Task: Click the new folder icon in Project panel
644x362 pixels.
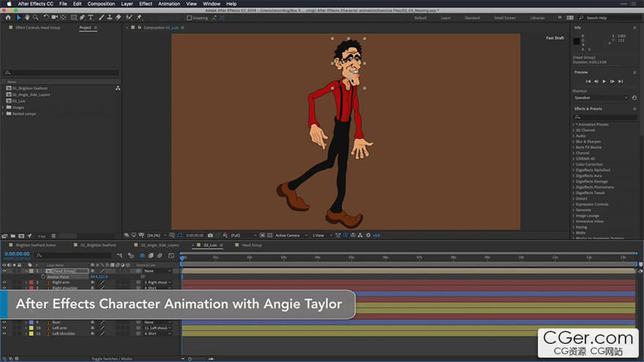Action: pyautogui.click(x=12, y=236)
